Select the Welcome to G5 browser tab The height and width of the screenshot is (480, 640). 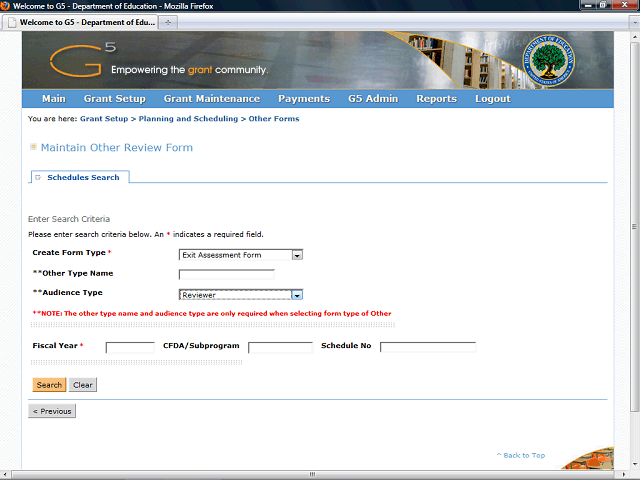point(80,22)
